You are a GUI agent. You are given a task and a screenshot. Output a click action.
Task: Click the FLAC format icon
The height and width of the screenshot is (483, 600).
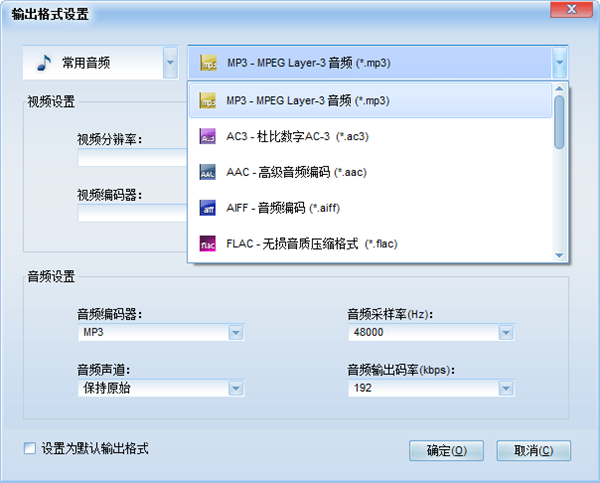(208, 244)
